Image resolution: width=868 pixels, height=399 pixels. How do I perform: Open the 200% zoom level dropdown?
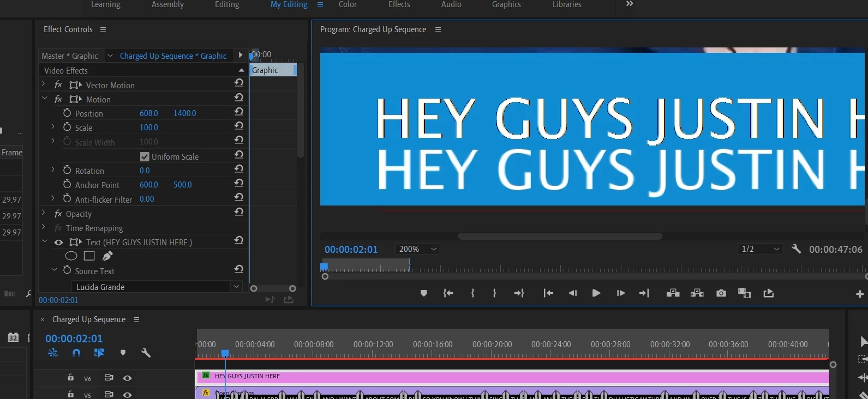pyautogui.click(x=417, y=249)
